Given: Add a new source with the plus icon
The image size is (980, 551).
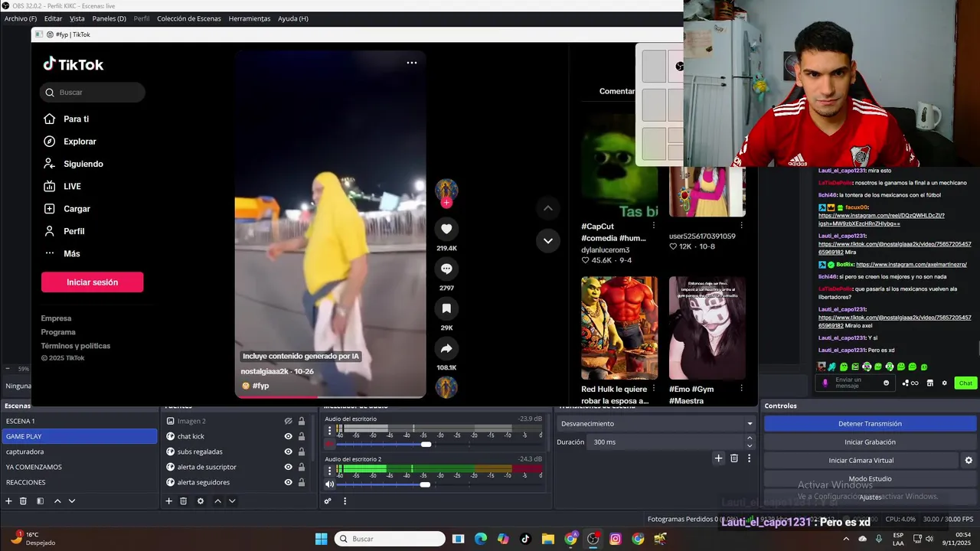Looking at the screenshot, I should [169, 501].
